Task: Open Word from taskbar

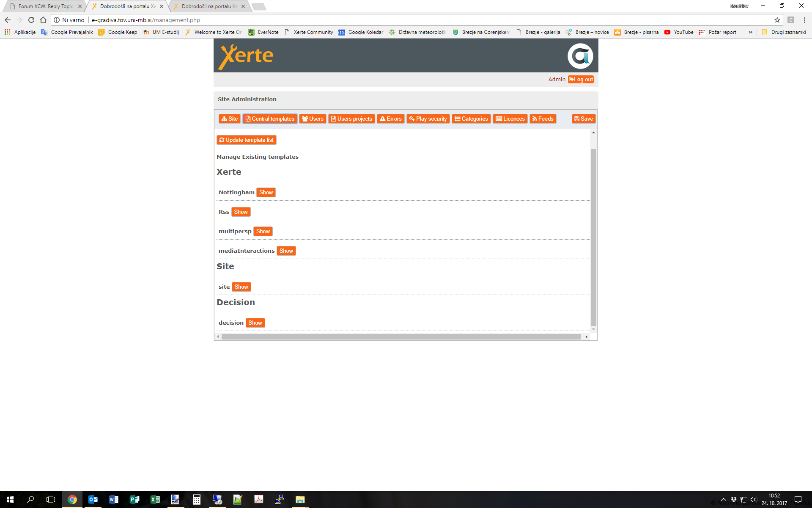Action: (113, 500)
